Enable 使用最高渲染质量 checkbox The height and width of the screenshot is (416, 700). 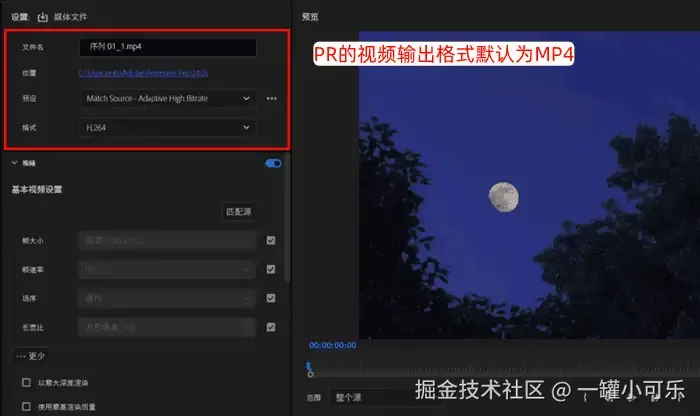[26, 407]
